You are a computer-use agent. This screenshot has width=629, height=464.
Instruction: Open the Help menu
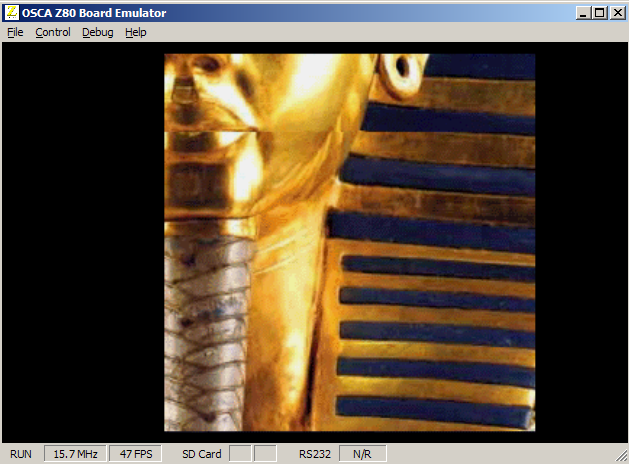point(136,32)
